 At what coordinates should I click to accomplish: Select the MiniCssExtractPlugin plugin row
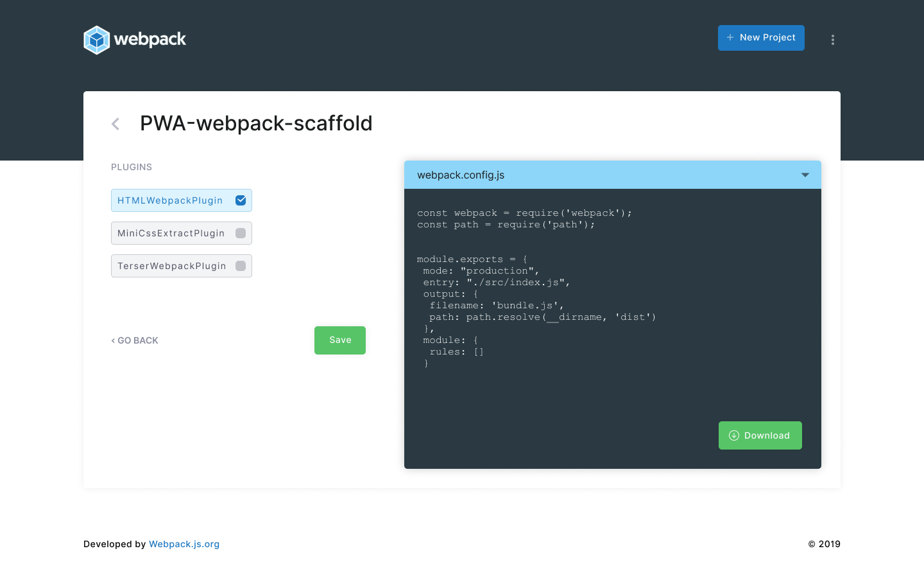[182, 233]
